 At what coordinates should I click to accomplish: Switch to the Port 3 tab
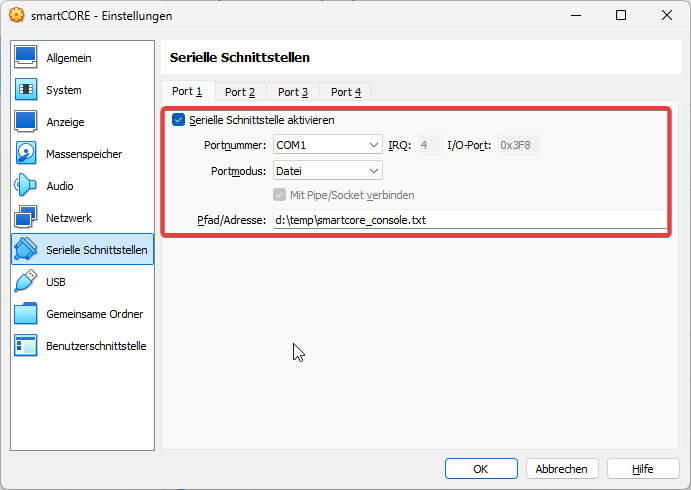[x=293, y=92]
